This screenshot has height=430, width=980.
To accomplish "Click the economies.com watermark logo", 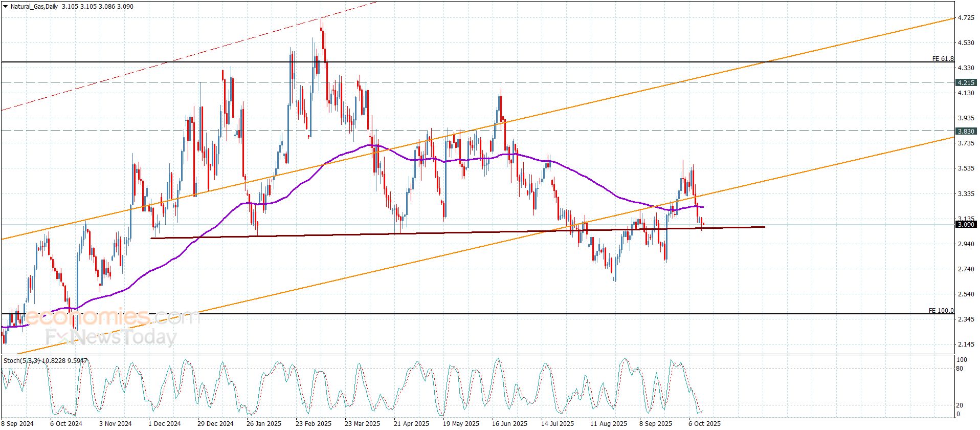I will (110, 317).
